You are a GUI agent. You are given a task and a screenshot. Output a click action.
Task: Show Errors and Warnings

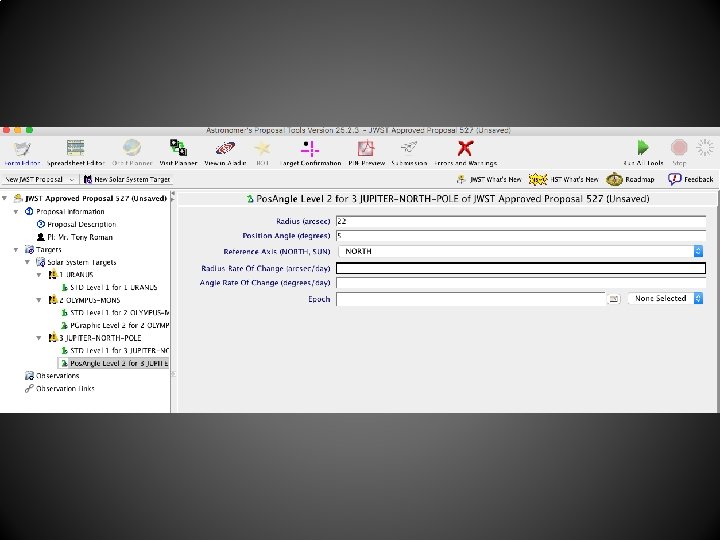pos(465,153)
